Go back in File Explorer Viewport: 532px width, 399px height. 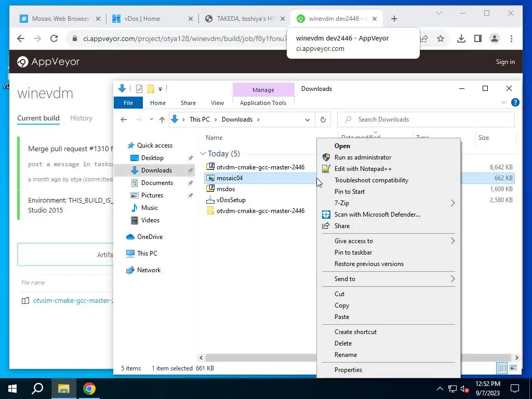click(124, 119)
